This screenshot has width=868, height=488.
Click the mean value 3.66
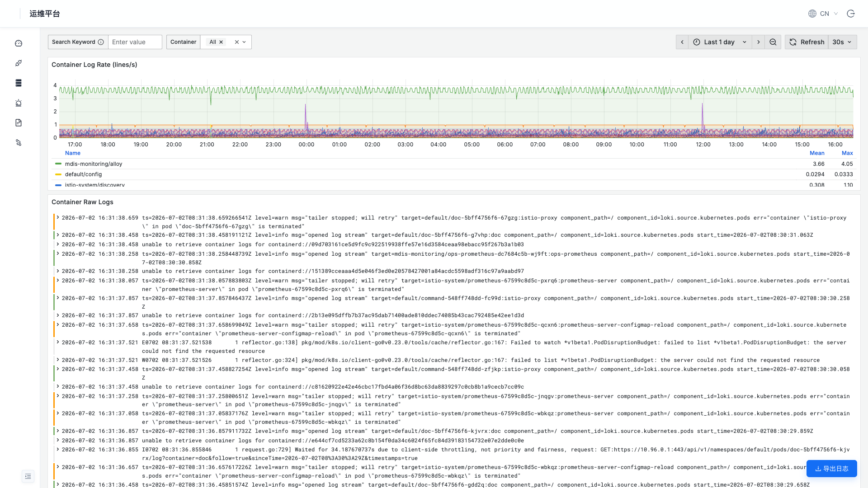tap(819, 164)
